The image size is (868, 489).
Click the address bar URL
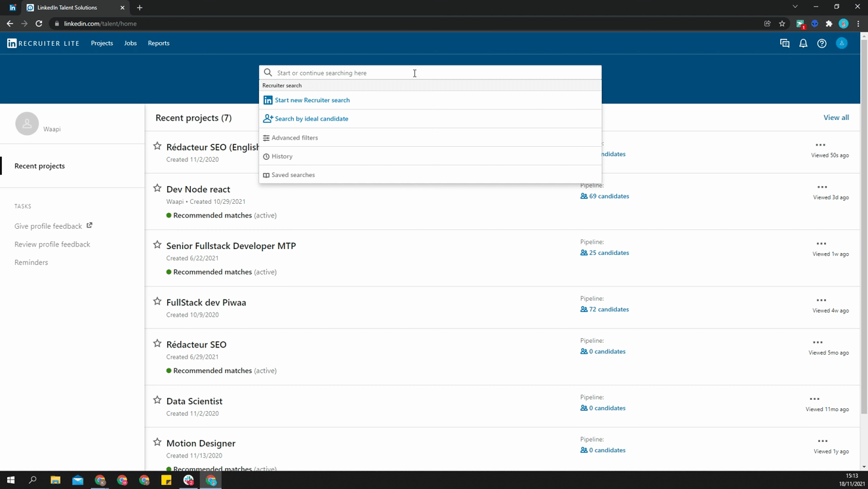100,24
